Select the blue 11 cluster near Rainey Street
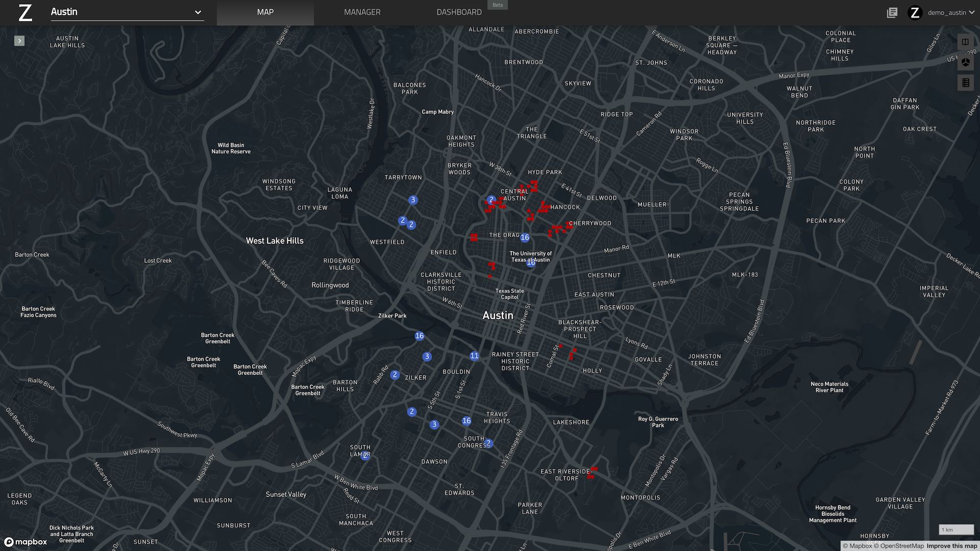 [474, 356]
